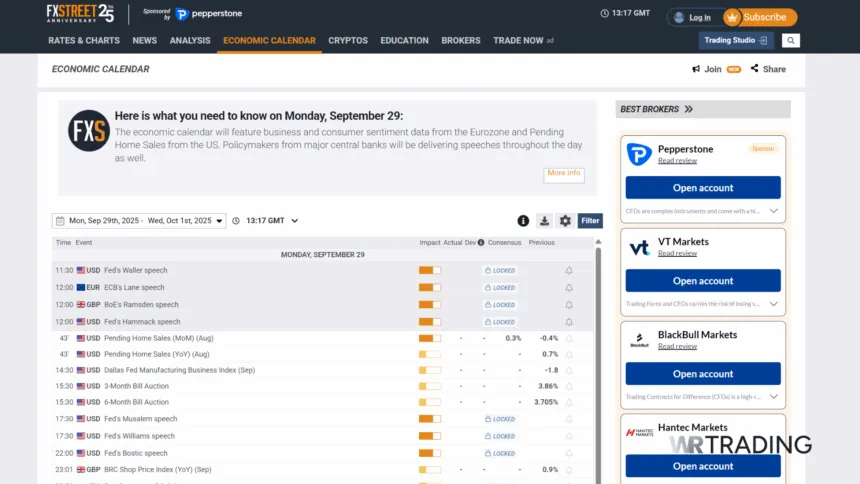Click the Log in button
The height and width of the screenshot is (484, 860).
694,18
